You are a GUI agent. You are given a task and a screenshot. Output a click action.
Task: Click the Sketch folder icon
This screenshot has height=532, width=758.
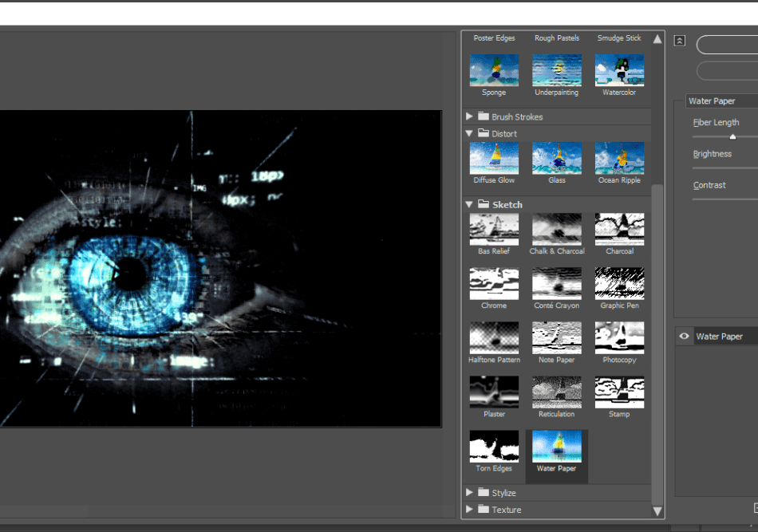coord(484,204)
